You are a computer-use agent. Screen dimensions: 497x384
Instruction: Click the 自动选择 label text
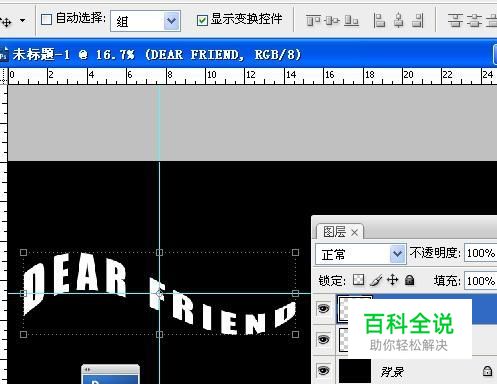coord(81,18)
